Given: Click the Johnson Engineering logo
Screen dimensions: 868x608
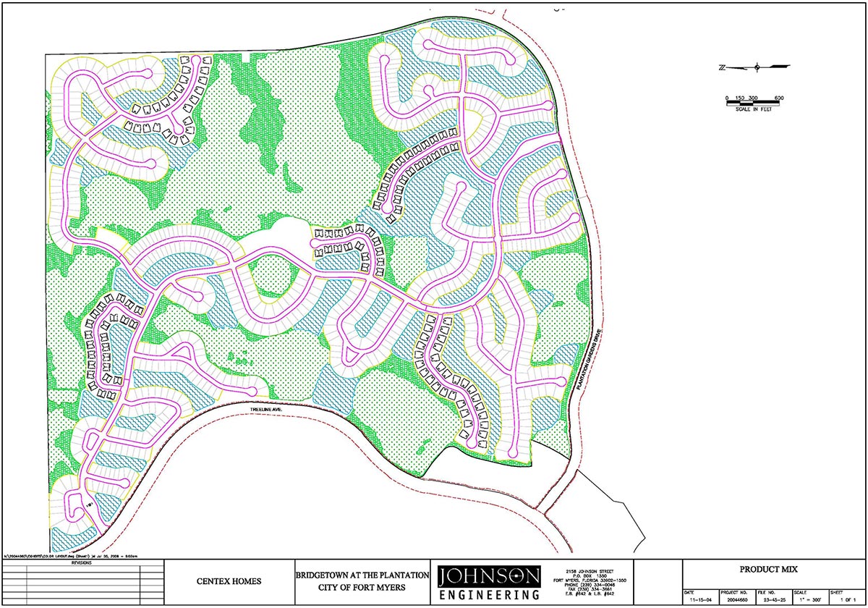Looking at the screenshot, I should coord(490,583).
